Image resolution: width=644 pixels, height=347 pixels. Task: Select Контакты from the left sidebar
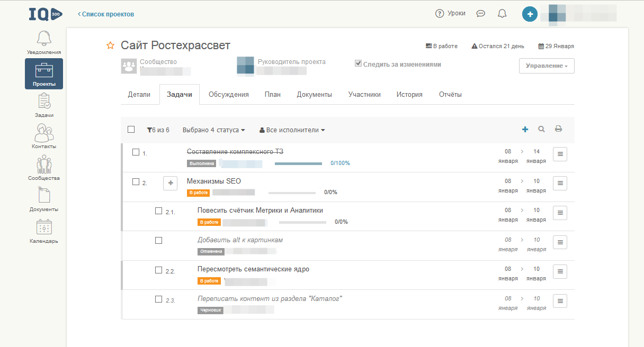coord(44,135)
